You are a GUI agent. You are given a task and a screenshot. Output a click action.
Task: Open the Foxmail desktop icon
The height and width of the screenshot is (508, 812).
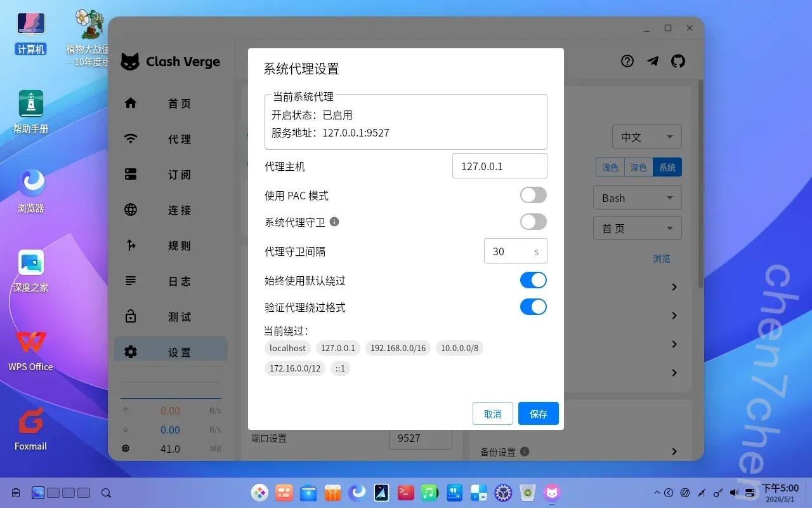[30, 430]
